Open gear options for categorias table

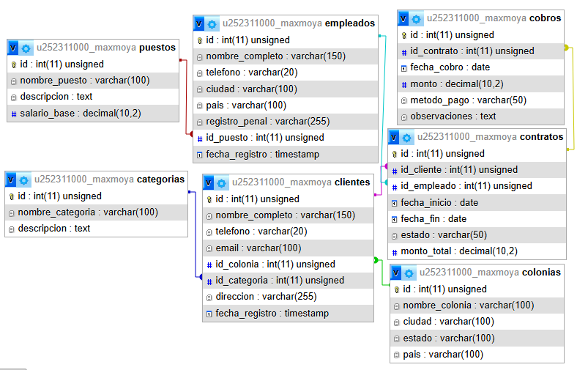click(x=25, y=180)
